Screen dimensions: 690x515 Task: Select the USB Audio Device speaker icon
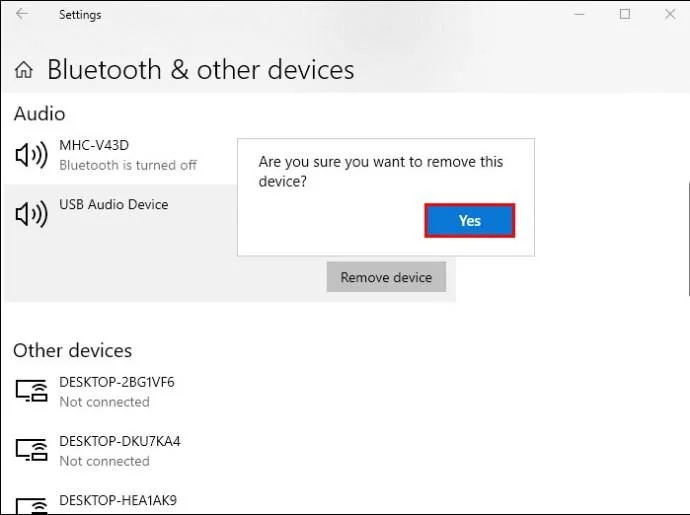pos(31,214)
